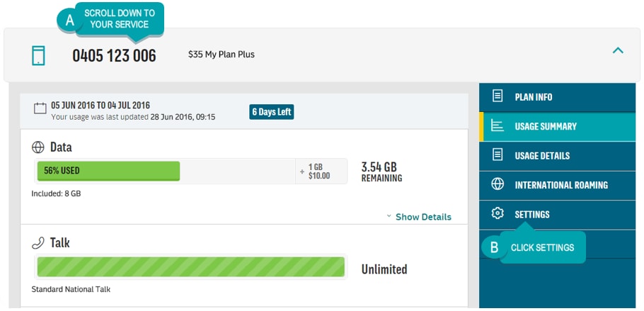Image resolution: width=644 pixels, height=311 pixels.
Task: Click the 0405 123 006 phone number
Action: coord(114,55)
